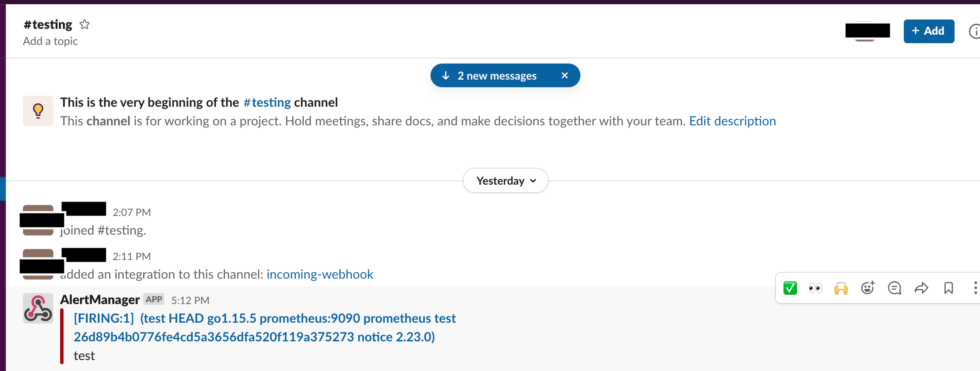980x371 pixels.
Task: Dismiss the new messages banner
Action: tap(565, 75)
